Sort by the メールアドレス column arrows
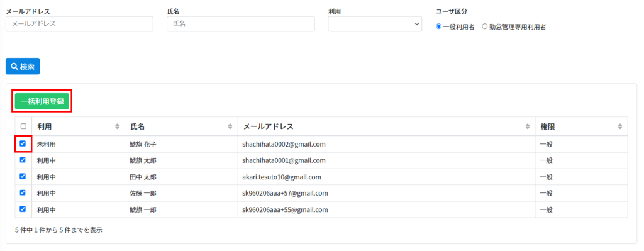The width and height of the screenshot is (644, 251). pyautogui.click(x=528, y=126)
